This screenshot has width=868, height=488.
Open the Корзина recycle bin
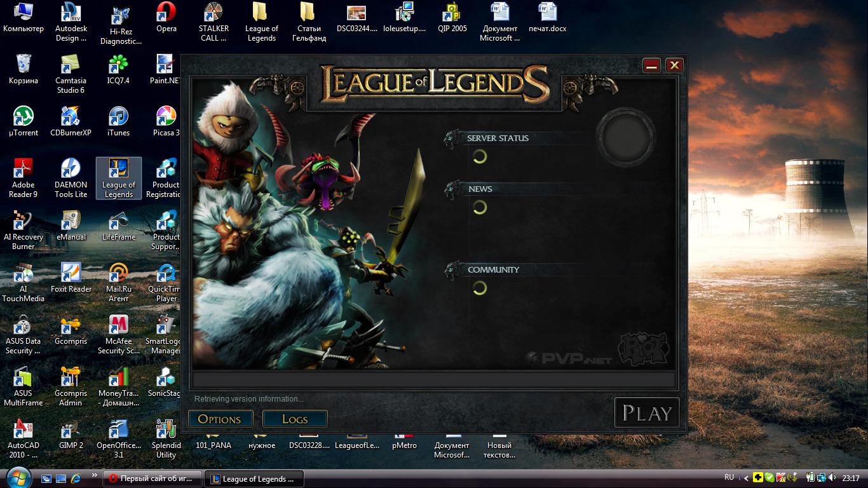[24, 70]
